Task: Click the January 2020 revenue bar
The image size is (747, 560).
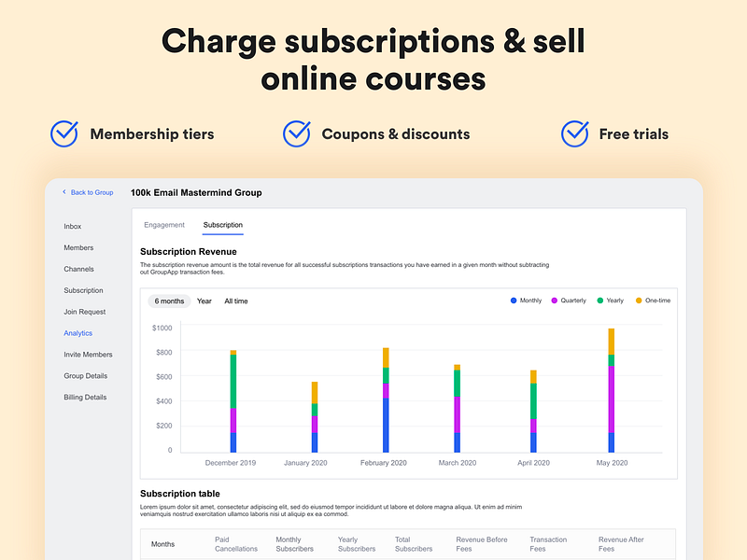Action: 315,417
